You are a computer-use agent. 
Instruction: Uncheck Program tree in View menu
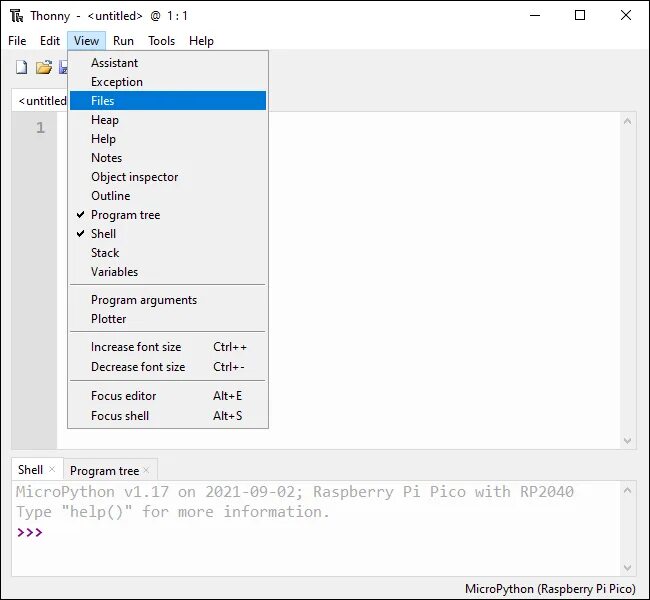coord(168,215)
